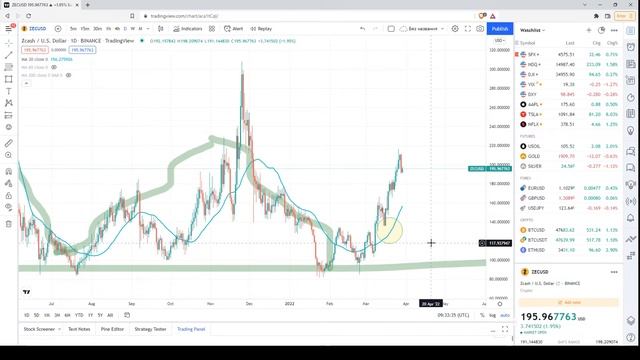Open the patterns drawing tools

tap(9, 103)
